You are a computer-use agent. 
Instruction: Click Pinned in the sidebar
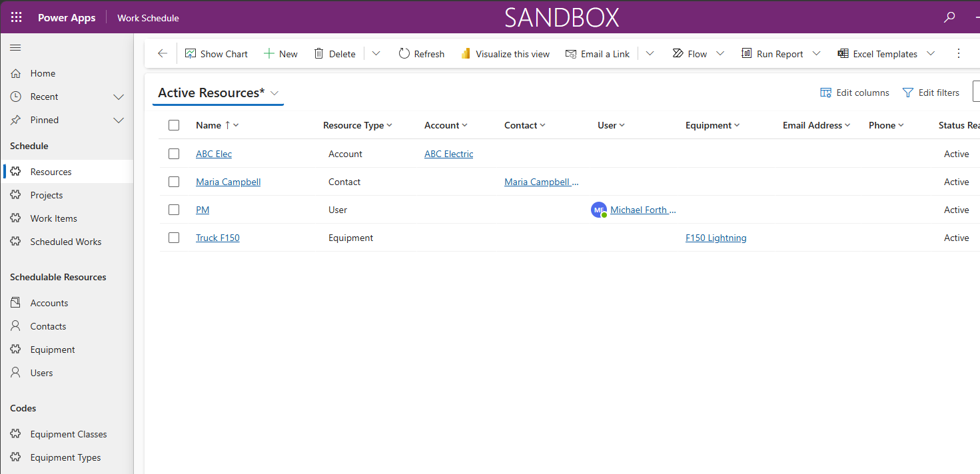click(44, 120)
